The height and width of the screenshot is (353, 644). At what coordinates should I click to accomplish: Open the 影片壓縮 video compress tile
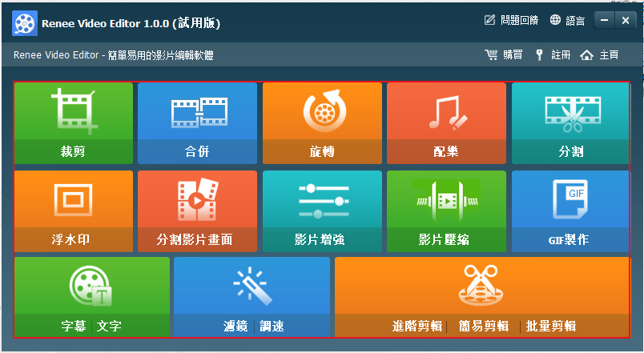point(446,211)
